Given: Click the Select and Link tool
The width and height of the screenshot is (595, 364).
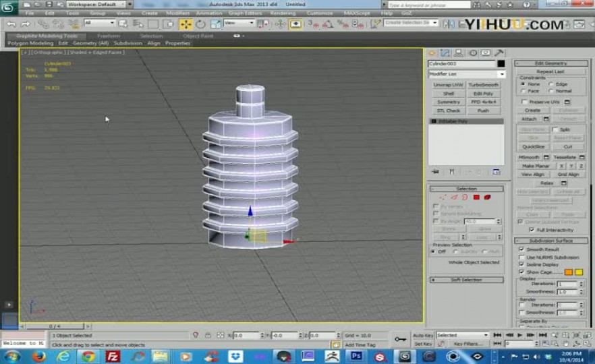Looking at the screenshot, I should pyautogui.click(x=43, y=24).
